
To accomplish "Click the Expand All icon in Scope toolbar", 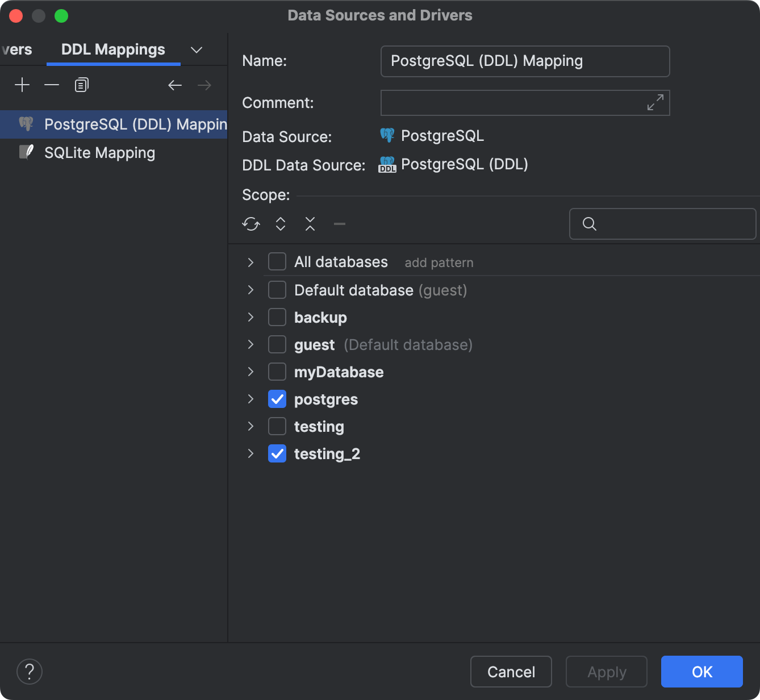I will (x=280, y=224).
